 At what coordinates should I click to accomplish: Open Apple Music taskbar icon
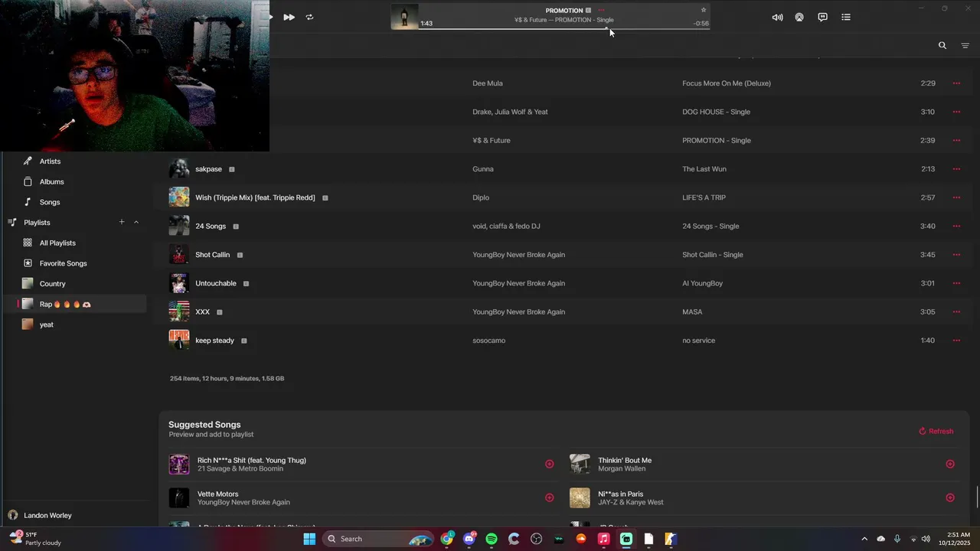coord(603,539)
